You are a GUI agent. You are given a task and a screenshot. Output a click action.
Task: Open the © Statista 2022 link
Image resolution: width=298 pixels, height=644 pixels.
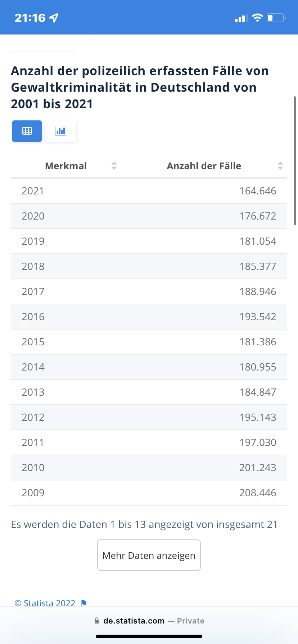click(x=45, y=603)
